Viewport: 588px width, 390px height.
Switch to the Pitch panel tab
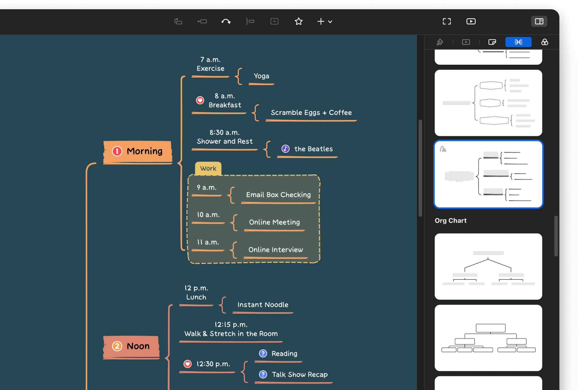(466, 42)
